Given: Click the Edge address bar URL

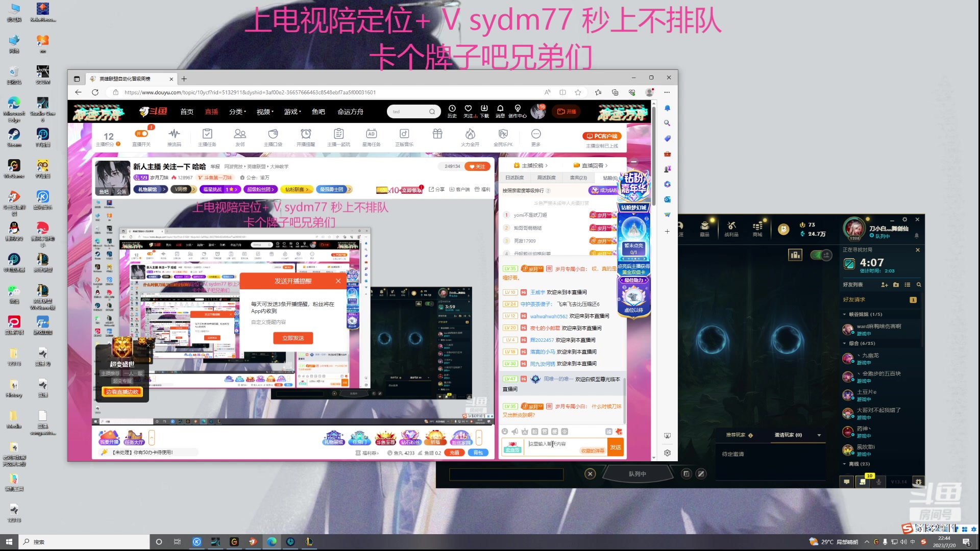Looking at the screenshot, I should (x=250, y=92).
